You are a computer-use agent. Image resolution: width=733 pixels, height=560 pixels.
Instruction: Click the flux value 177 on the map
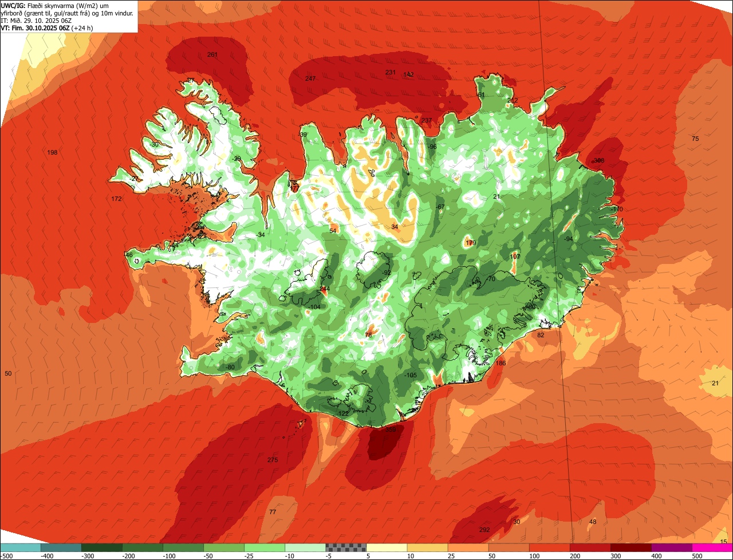(x=294, y=188)
